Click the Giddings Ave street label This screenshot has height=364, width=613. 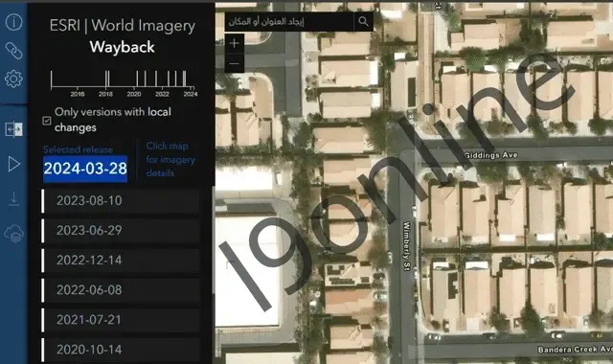(x=490, y=155)
